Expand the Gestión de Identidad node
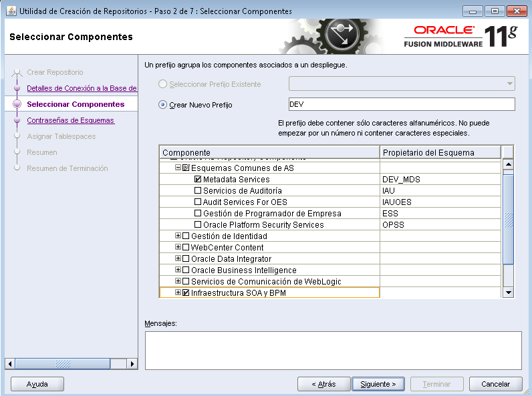 click(x=178, y=235)
